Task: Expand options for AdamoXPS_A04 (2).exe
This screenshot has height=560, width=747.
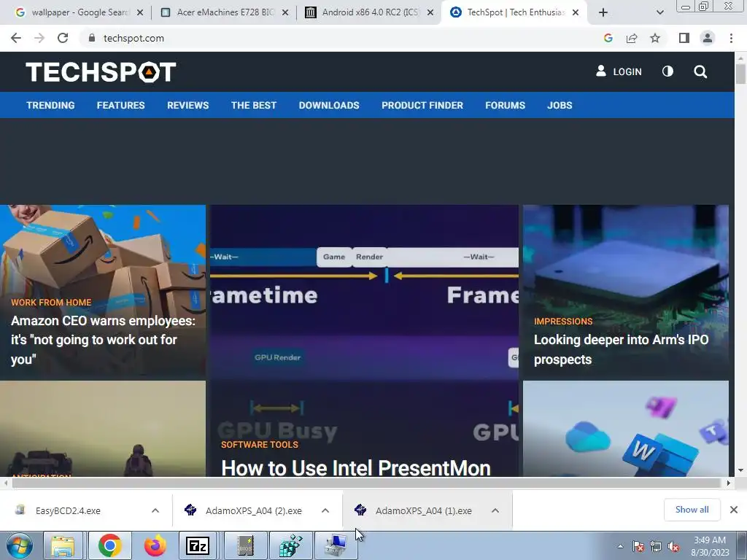Action: (x=325, y=510)
